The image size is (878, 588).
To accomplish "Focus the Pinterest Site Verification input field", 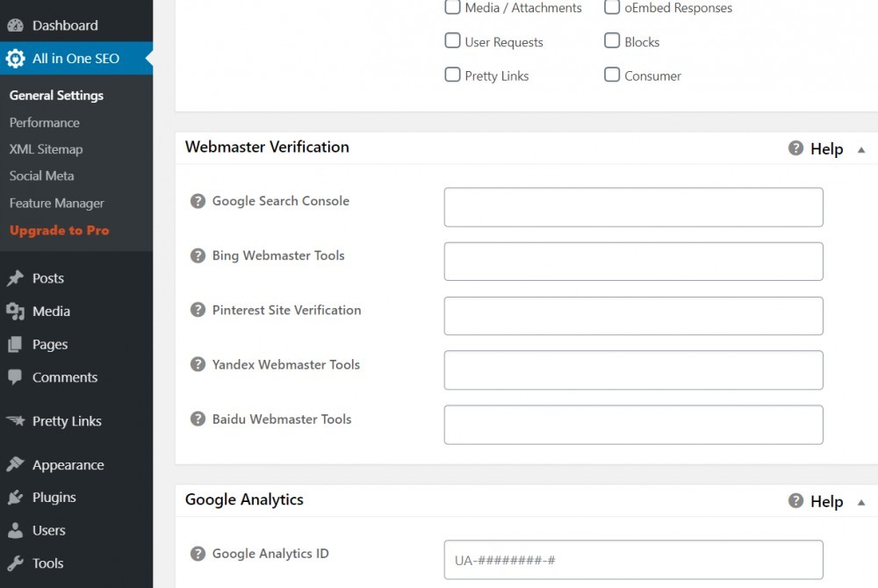I will click(633, 316).
